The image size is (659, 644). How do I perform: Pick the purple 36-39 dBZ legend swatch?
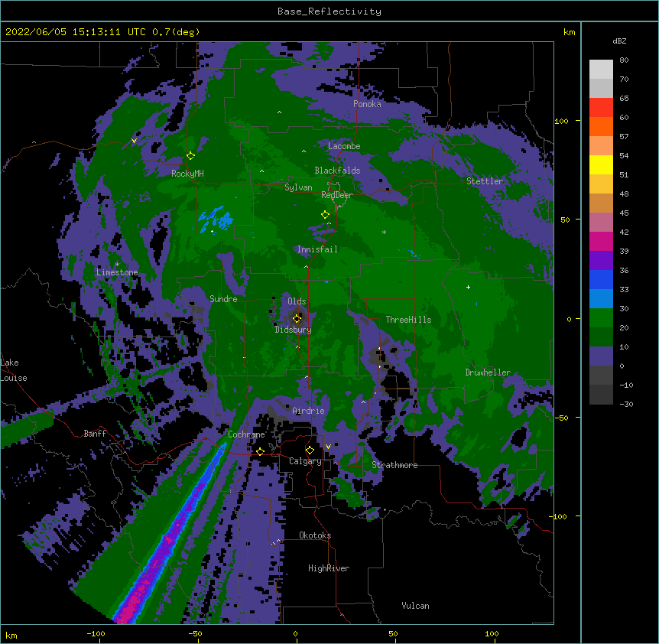[601, 260]
